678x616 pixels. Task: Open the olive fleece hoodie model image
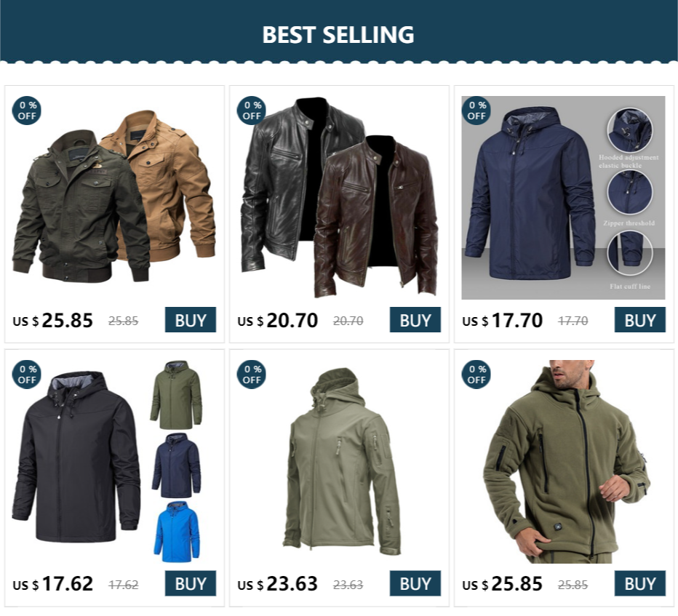tap(565, 461)
